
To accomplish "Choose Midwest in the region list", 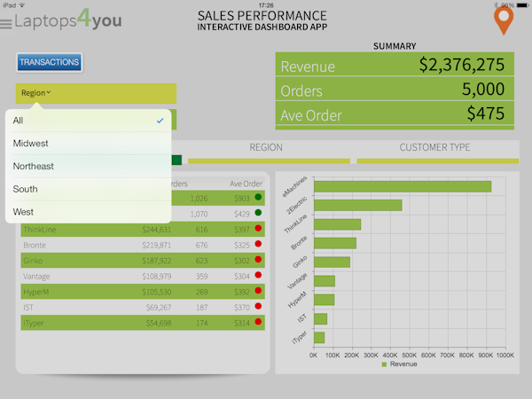I will (x=88, y=144).
